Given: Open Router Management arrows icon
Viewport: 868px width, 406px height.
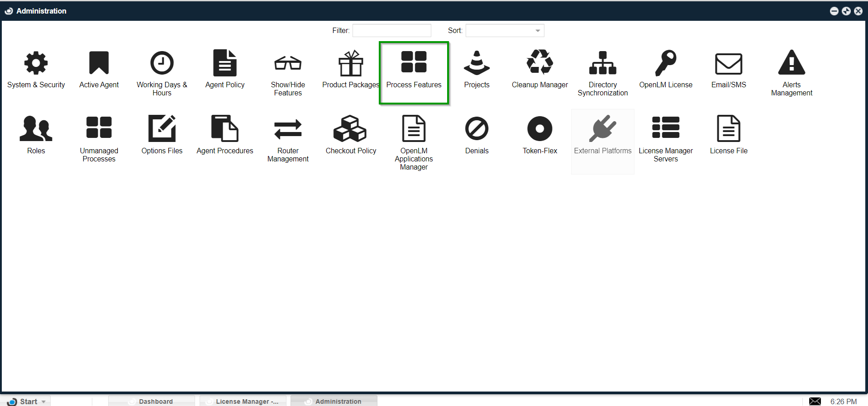Looking at the screenshot, I should (x=288, y=129).
